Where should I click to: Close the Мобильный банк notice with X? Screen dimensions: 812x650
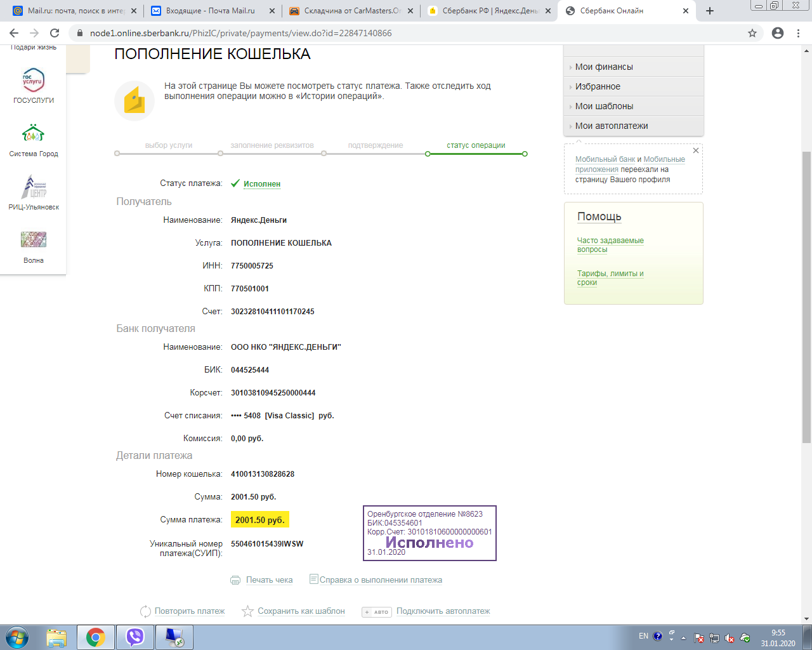pos(696,150)
